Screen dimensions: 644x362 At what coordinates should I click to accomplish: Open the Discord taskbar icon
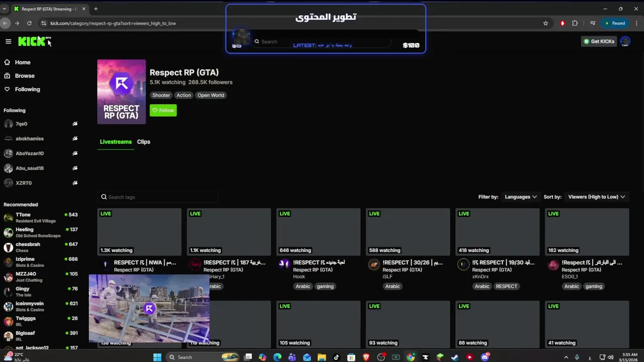tap(485, 357)
